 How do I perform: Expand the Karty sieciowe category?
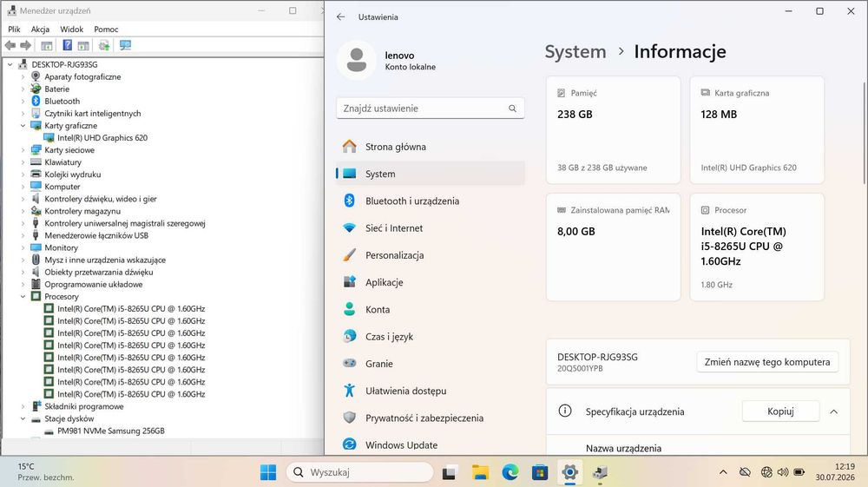point(23,150)
